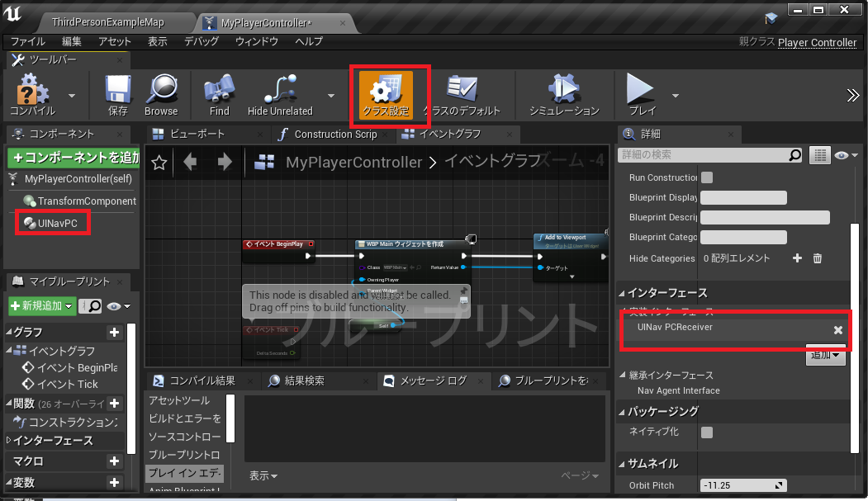
Task: Select the UINavPC component
Action: pos(57,224)
